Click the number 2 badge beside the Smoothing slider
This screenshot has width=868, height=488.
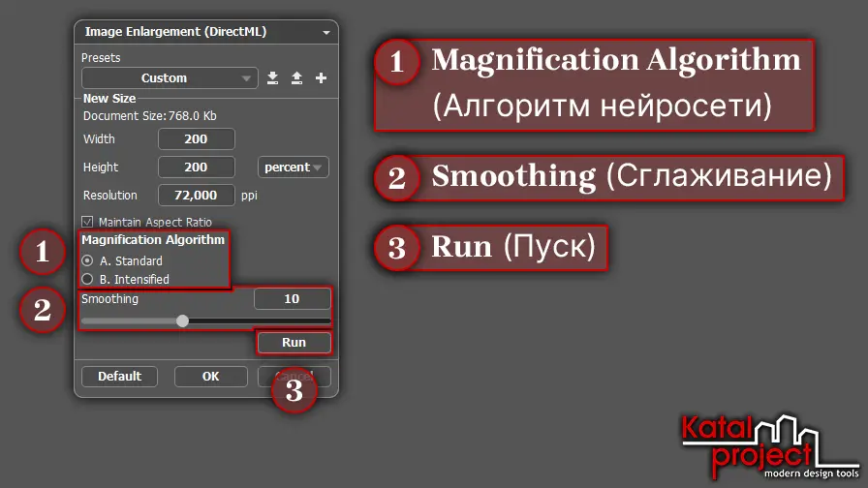[42, 311]
